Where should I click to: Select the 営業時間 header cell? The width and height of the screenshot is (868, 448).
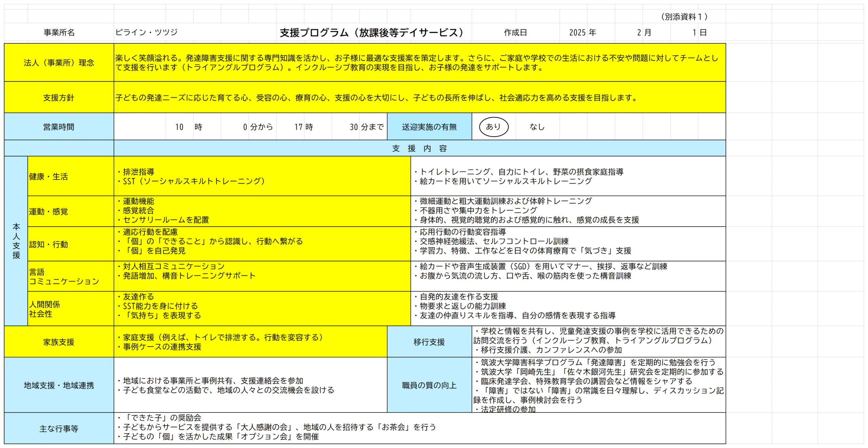click(59, 127)
